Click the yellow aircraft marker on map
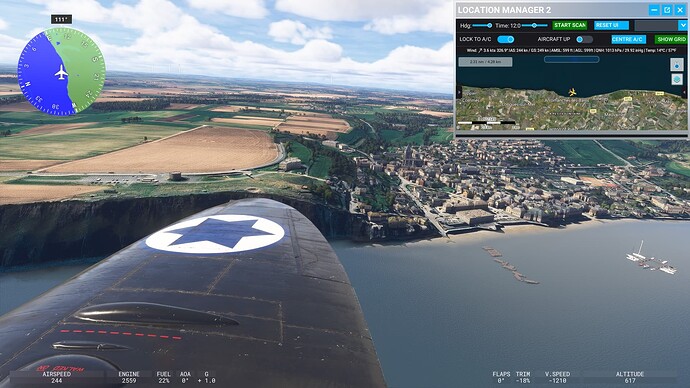 (x=572, y=92)
